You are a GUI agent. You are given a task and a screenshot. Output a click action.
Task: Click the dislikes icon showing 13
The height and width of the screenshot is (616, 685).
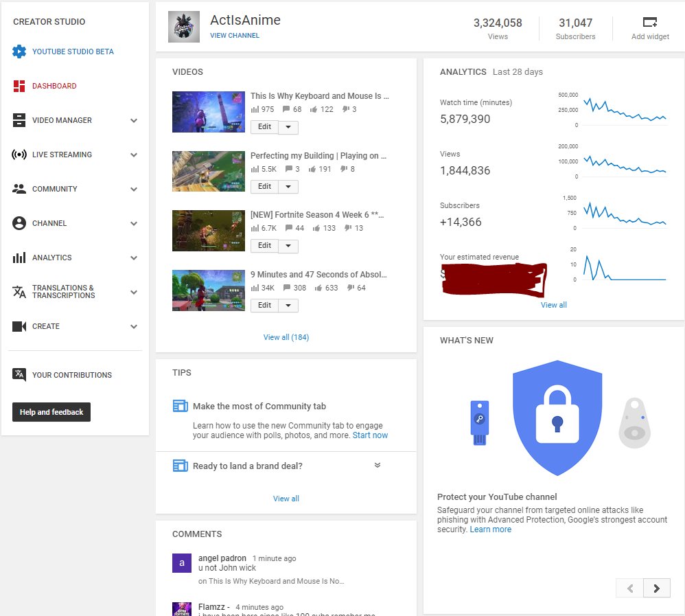point(348,228)
